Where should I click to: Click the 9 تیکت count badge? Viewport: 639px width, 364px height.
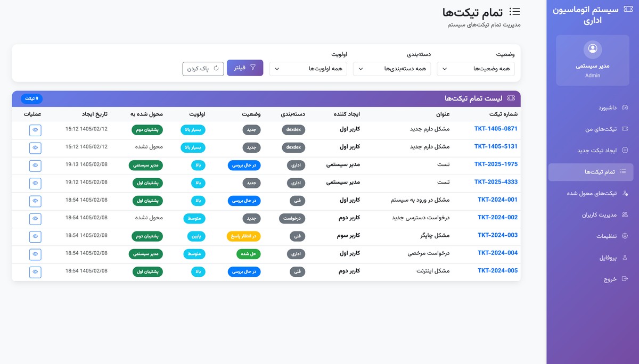31,98
